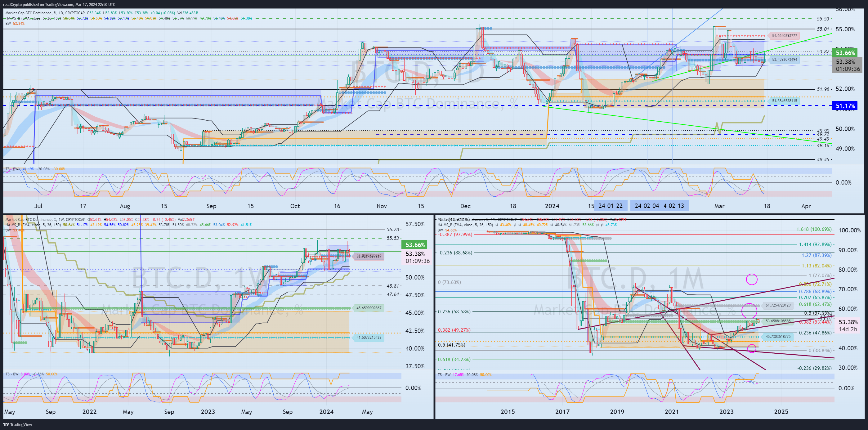Select the 45.6599909867 value tag
Viewport: 868px width, 430px height.
coord(369,308)
